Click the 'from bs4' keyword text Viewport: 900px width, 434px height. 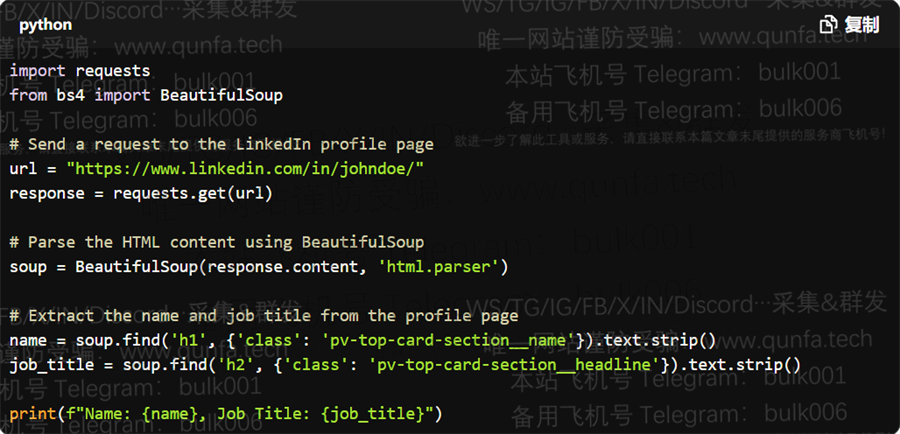[47, 95]
